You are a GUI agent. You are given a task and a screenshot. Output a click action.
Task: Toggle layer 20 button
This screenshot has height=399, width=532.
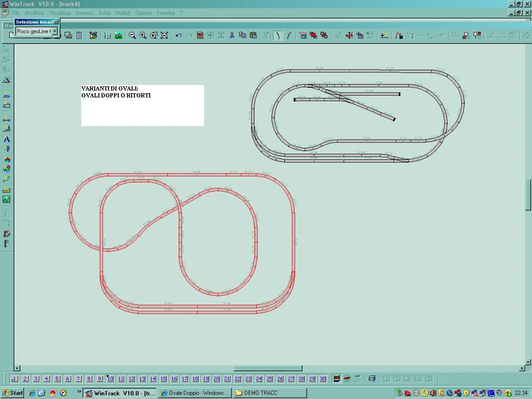click(217, 379)
